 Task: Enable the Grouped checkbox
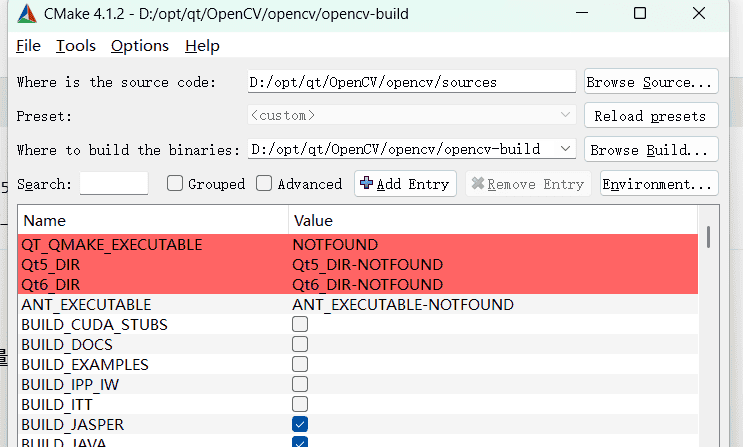[x=175, y=183]
